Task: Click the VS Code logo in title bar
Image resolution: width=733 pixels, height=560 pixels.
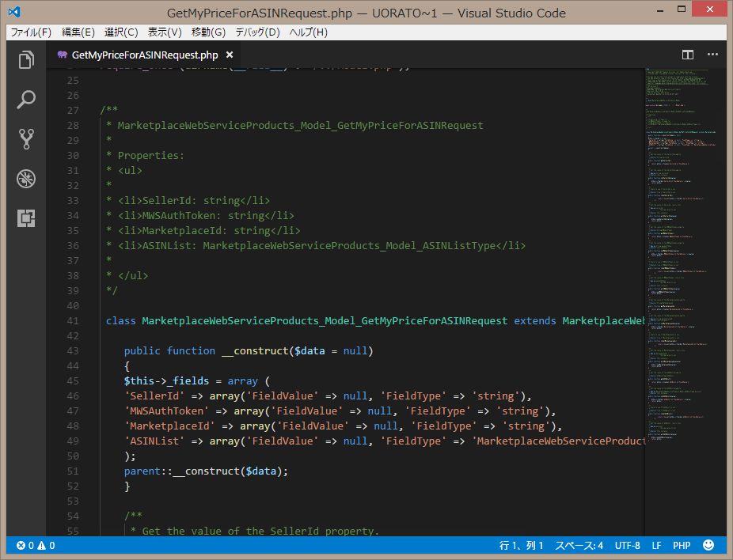Action: point(14,12)
